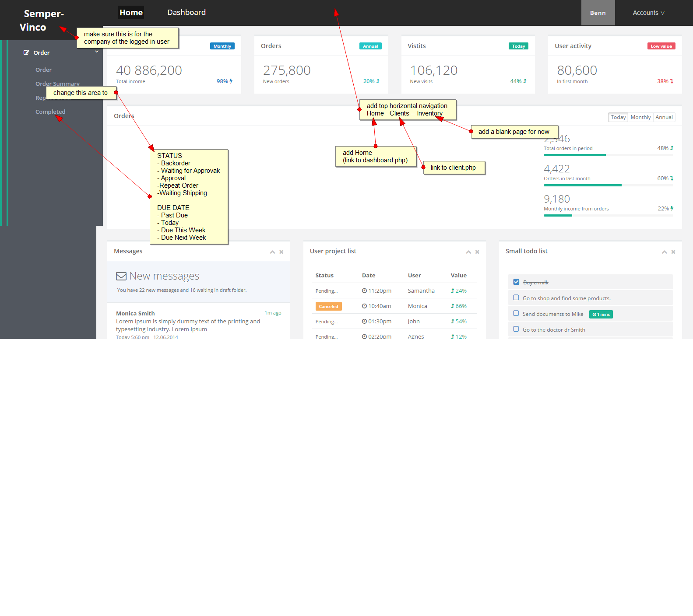The width and height of the screenshot is (693, 616).
Task: Click the envelope icon by New messages
Action: tap(121, 276)
